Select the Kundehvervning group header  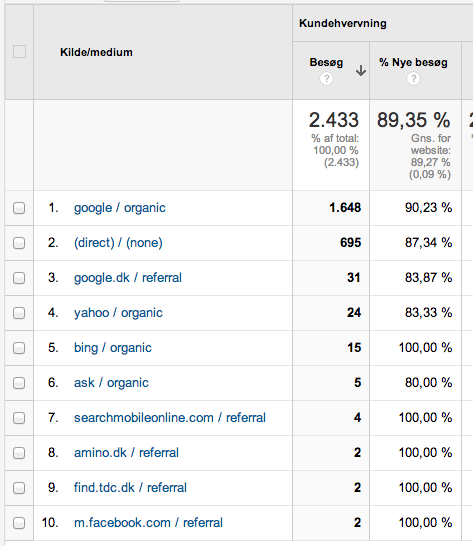343,23
